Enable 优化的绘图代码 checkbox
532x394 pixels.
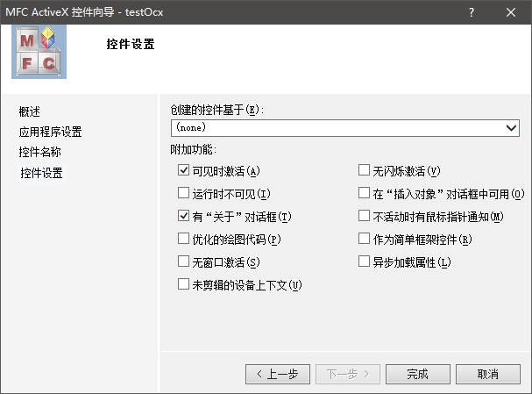[x=183, y=239]
